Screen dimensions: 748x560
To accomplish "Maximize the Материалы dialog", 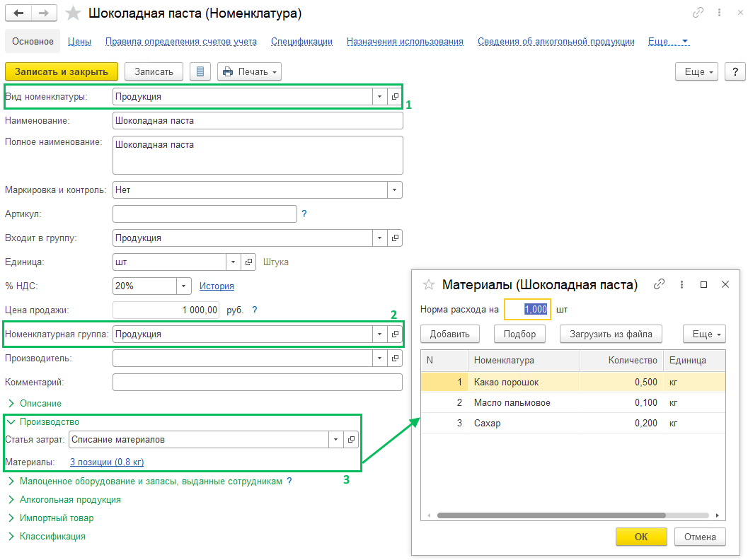I will click(x=703, y=284).
